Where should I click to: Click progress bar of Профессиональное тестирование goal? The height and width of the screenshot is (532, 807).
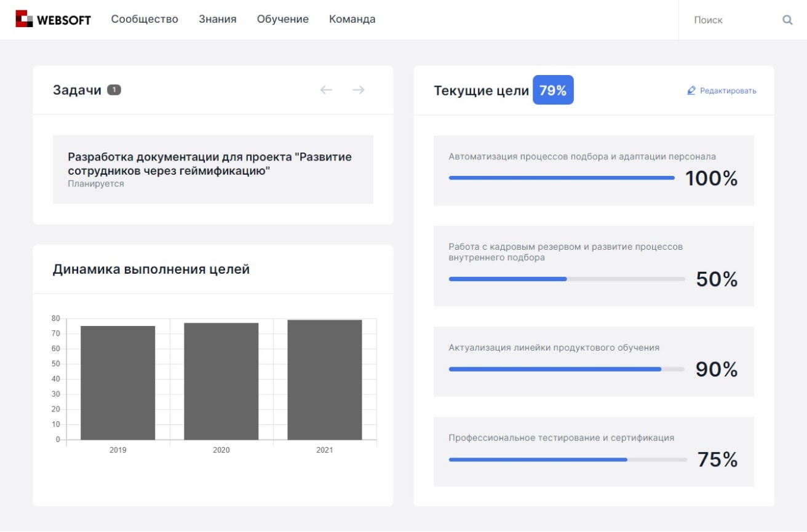(568, 459)
